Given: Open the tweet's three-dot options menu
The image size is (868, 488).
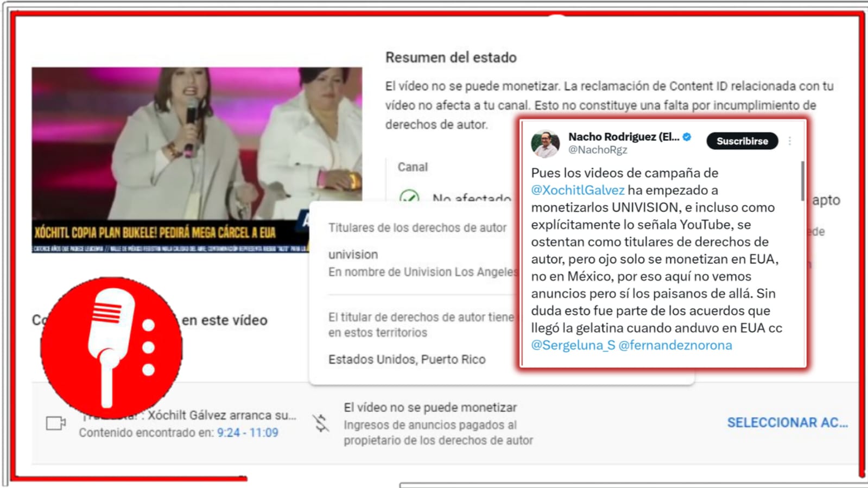Looking at the screenshot, I should 790,141.
